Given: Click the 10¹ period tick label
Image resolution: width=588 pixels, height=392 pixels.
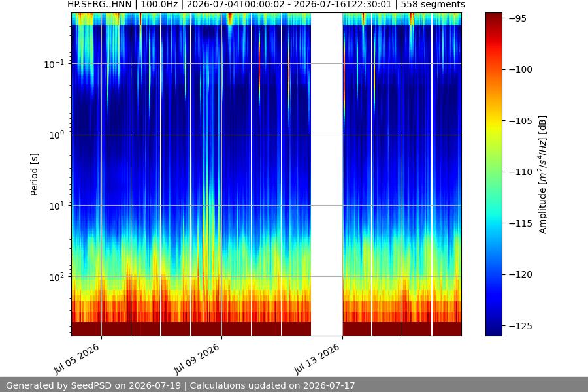Looking at the screenshot, I should 56,206.
